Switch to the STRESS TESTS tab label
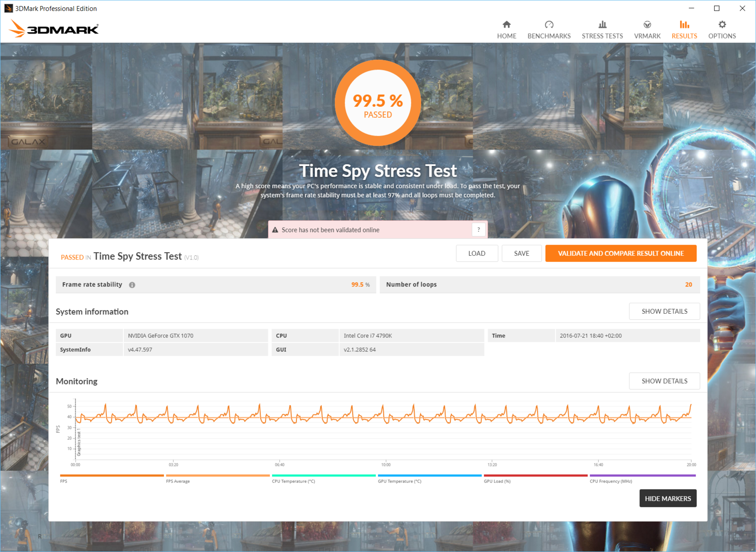Screen dimensions: 756x552 [602, 36]
